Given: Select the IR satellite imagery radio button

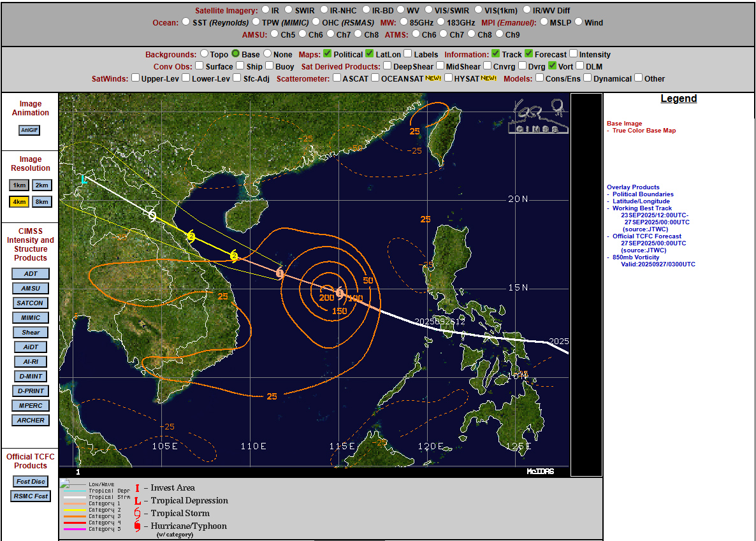Looking at the screenshot, I should coord(265,10).
